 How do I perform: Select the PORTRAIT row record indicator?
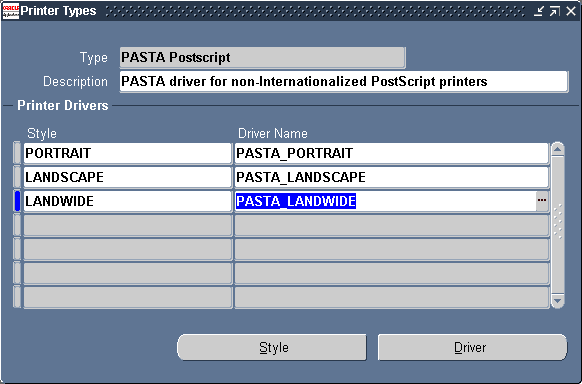coord(17,153)
